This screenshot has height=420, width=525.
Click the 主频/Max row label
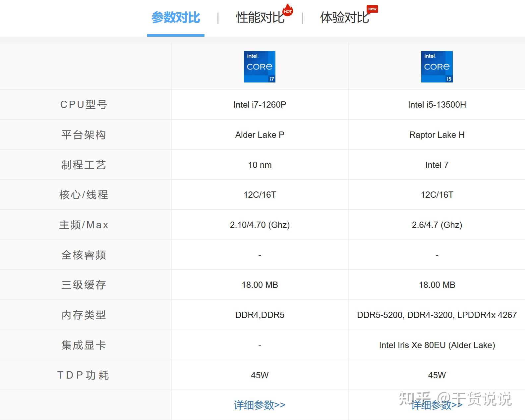[84, 225]
